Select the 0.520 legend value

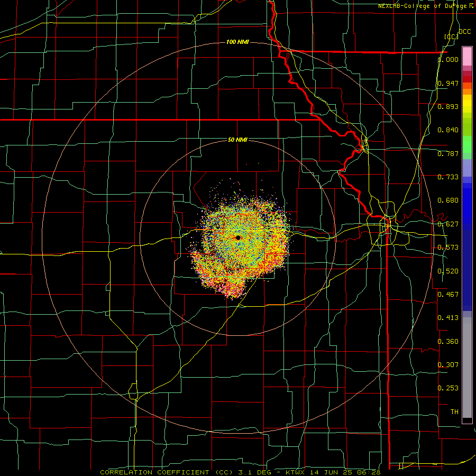(448, 271)
